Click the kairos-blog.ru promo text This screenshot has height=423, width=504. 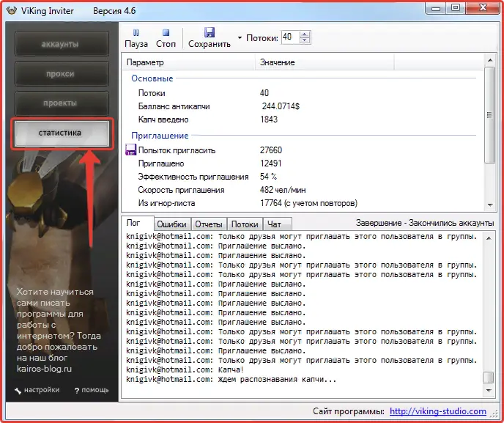coord(45,369)
